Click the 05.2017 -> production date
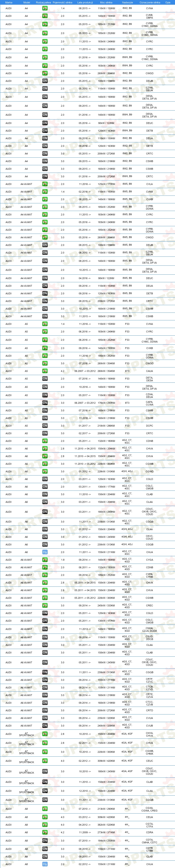Viewport: 175px width, 868px height. [x=85, y=395]
